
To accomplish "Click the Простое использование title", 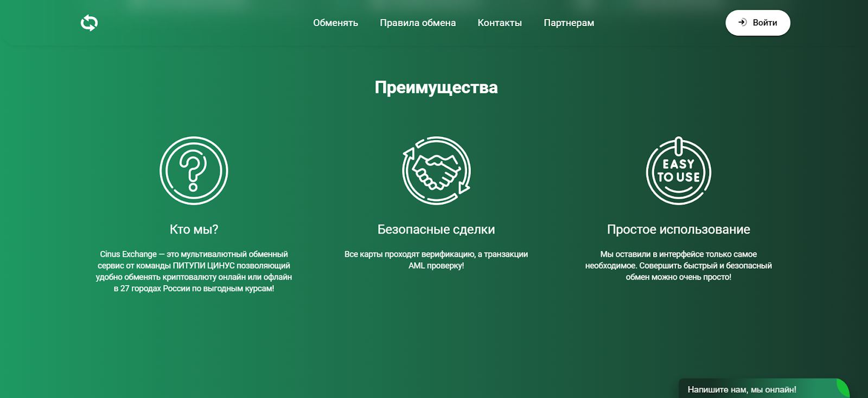I will tap(678, 229).
